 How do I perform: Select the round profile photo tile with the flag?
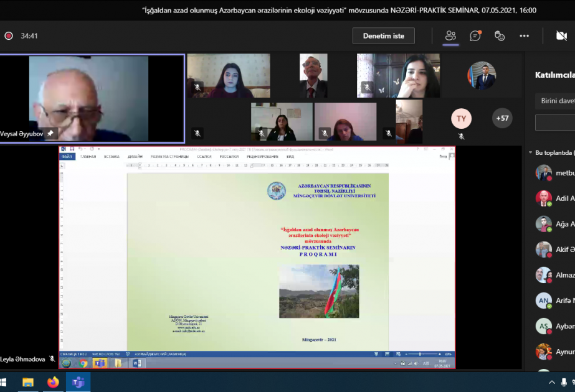(x=482, y=76)
